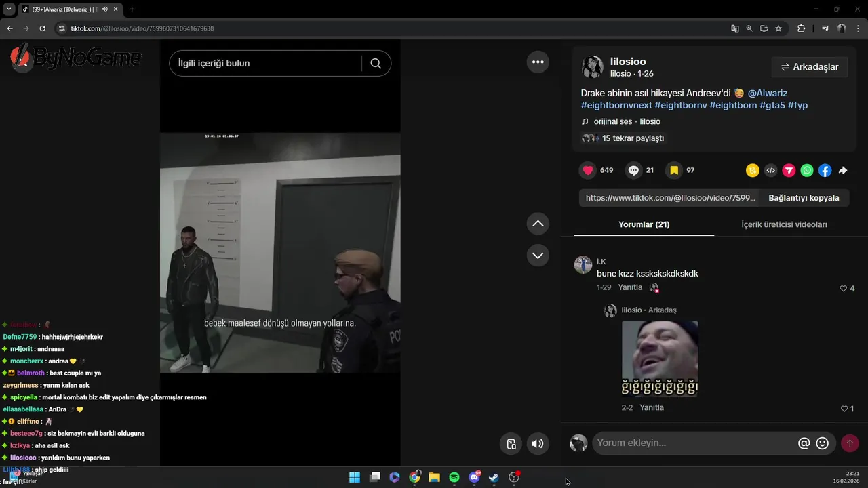The image size is (868, 488).
Task: Like the video with the heart icon
Action: tap(588, 170)
